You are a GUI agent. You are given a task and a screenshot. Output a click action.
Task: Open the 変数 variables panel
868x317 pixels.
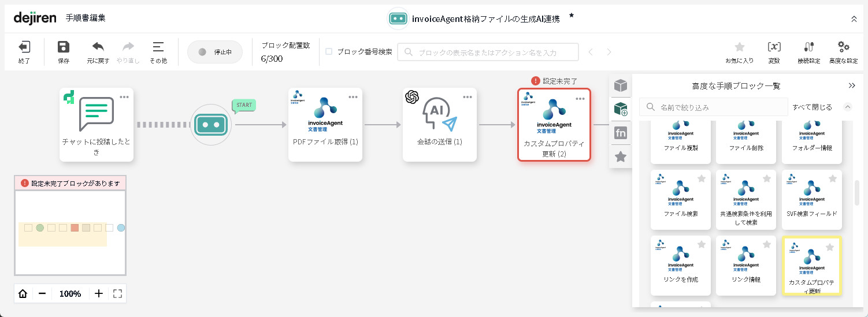[x=774, y=48]
